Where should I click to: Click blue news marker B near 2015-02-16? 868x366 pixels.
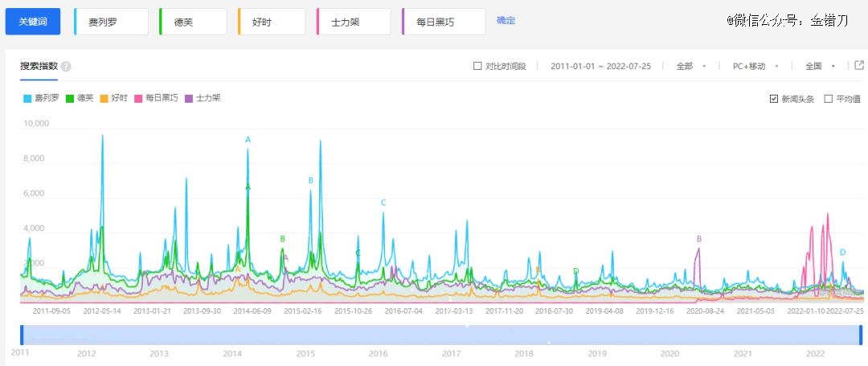(310, 181)
